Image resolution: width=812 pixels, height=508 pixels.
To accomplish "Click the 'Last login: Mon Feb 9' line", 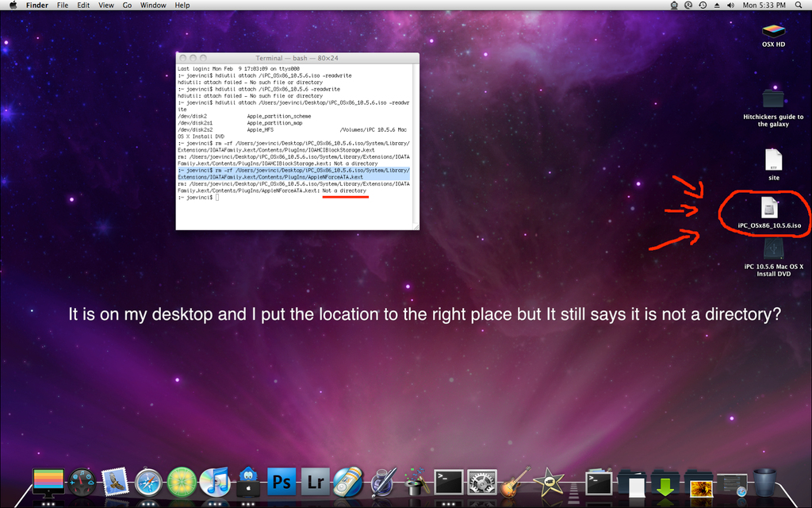I will (x=239, y=69).
